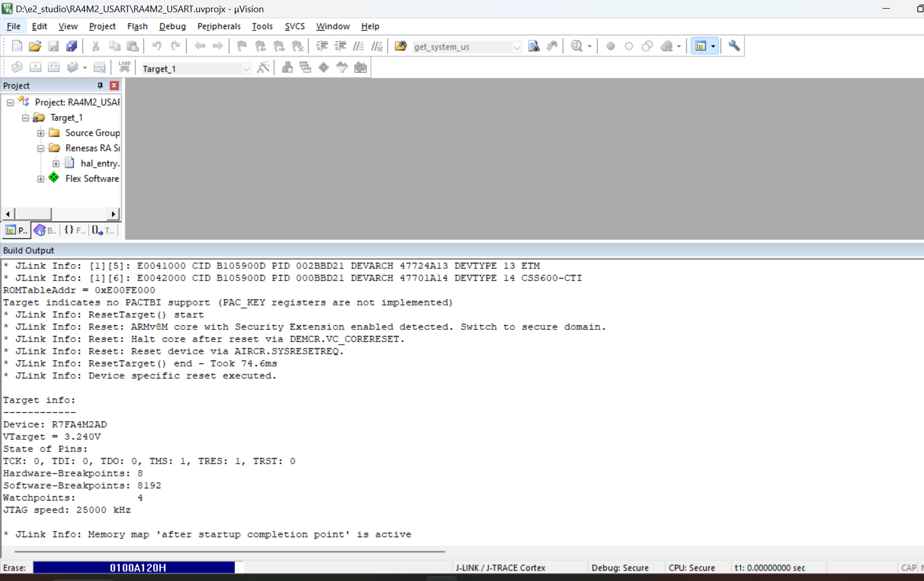This screenshot has width=924, height=581.
Task: Click the Erase progress bar
Action: 138,567
